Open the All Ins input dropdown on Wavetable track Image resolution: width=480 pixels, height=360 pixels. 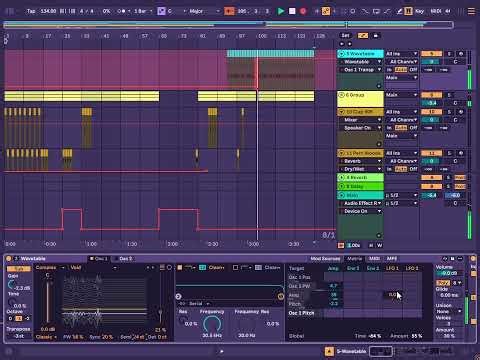click(402, 54)
